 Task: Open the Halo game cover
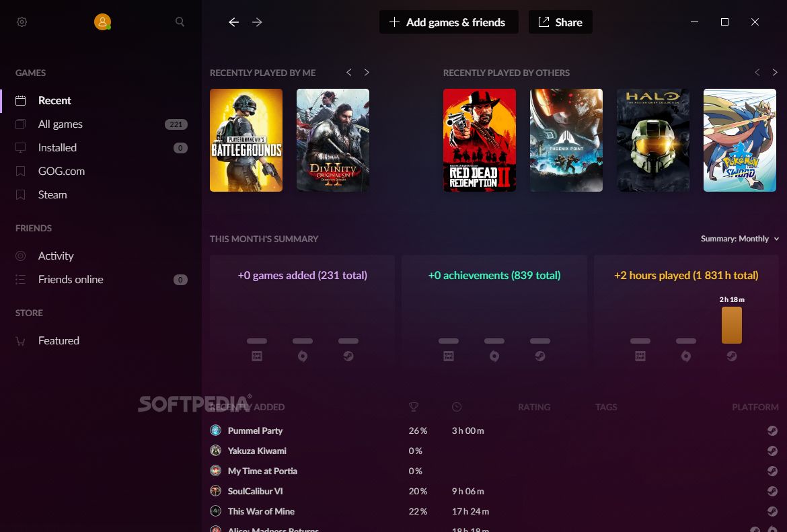653,140
